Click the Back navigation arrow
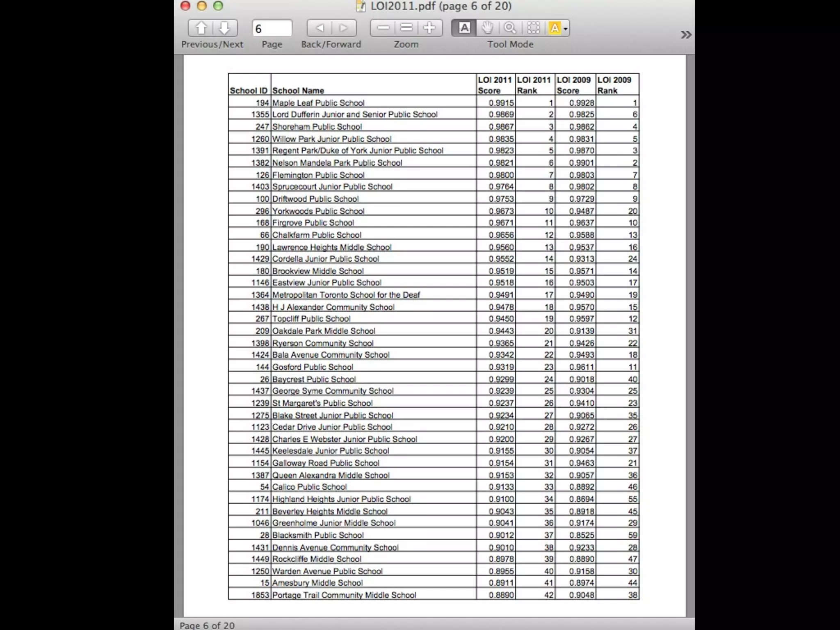840x630 pixels. (x=320, y=28)
